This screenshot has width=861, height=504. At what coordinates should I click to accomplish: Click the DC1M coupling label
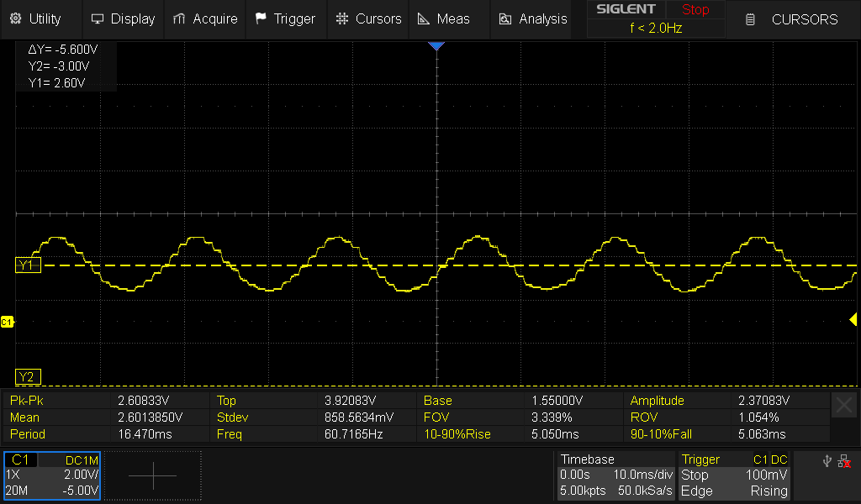click(82, 460)
